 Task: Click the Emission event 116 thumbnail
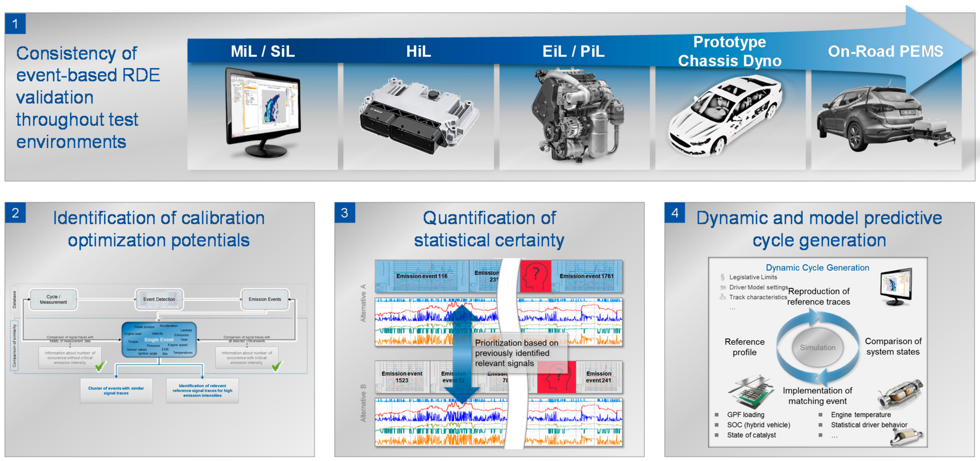[421, 276]
